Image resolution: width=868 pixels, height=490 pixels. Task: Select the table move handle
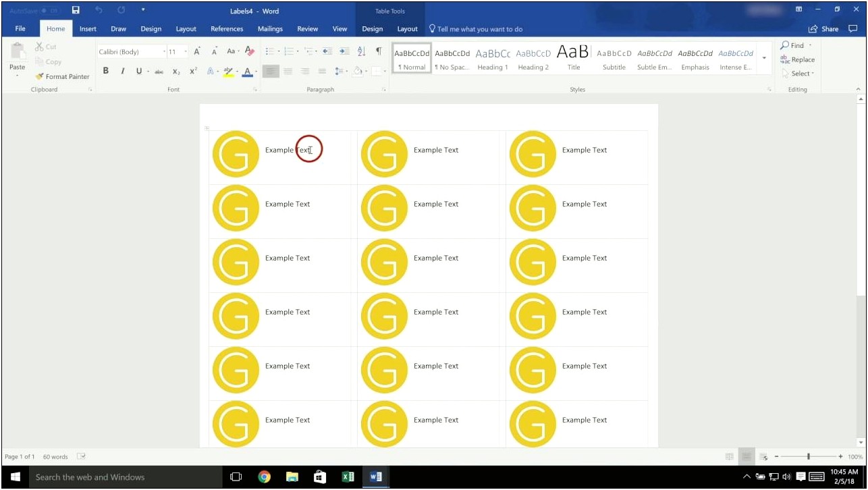pyautogui.click(x=207, y=128)
